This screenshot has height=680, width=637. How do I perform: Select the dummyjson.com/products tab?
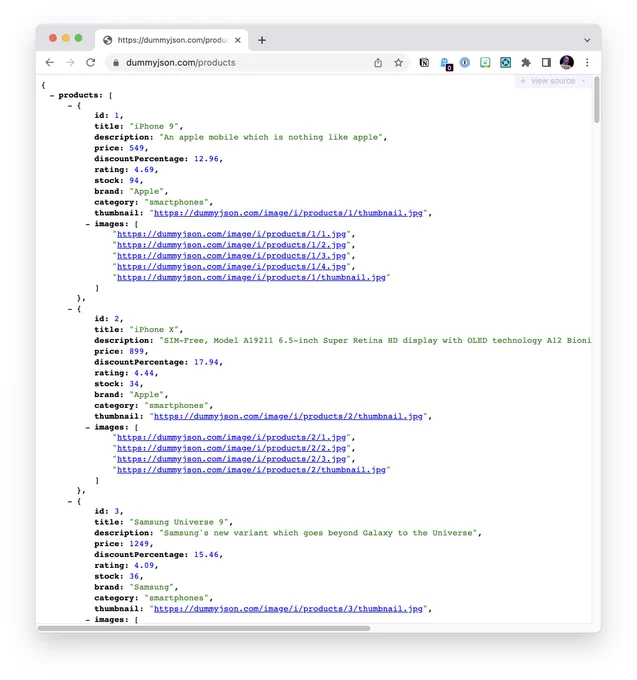click(171, 40)
